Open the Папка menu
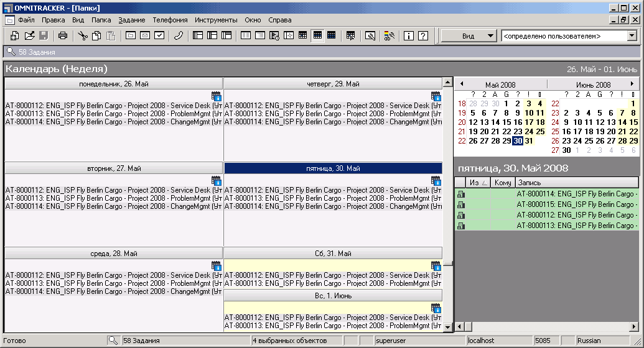 pyautogui.click(x=101, y=20)
